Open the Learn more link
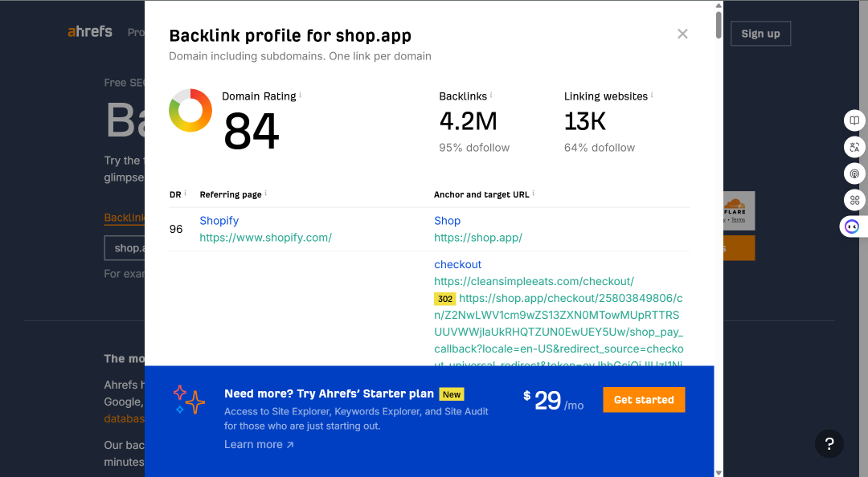 [x=259, y=444]
